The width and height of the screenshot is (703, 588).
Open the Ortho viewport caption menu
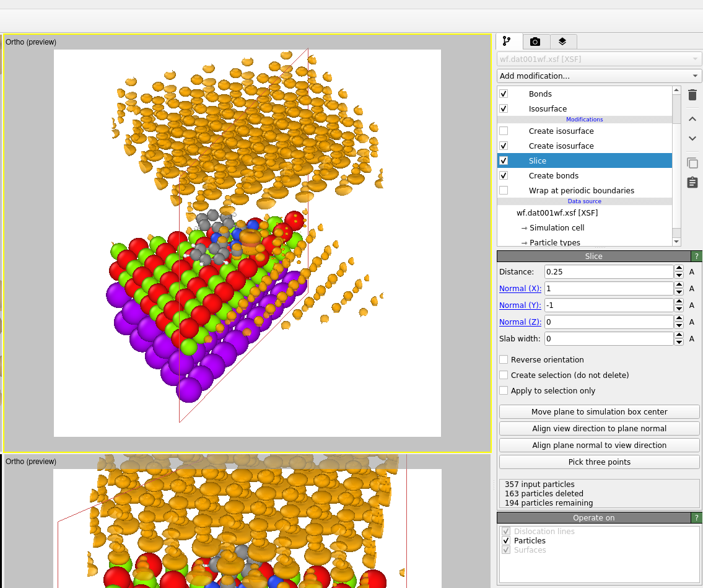click(30, 42)
